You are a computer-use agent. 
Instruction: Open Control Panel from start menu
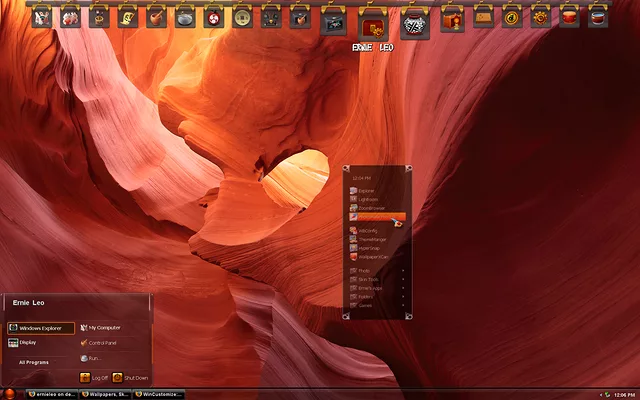point(102,342)
